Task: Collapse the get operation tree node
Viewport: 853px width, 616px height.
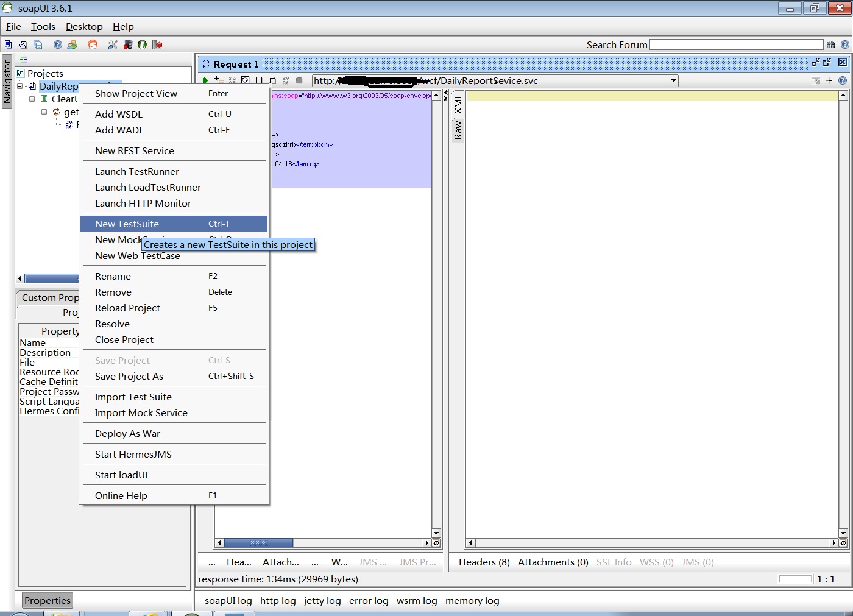Action: (x=44, y=112)
